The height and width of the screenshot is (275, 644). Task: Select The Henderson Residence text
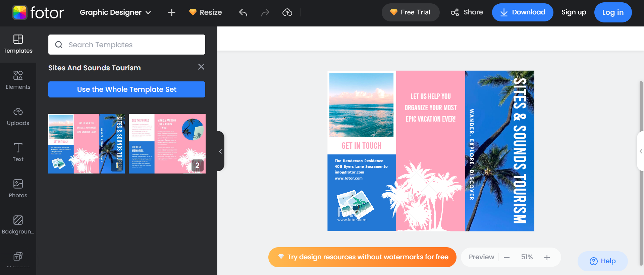pyautogui.click(x=359, y=161)
